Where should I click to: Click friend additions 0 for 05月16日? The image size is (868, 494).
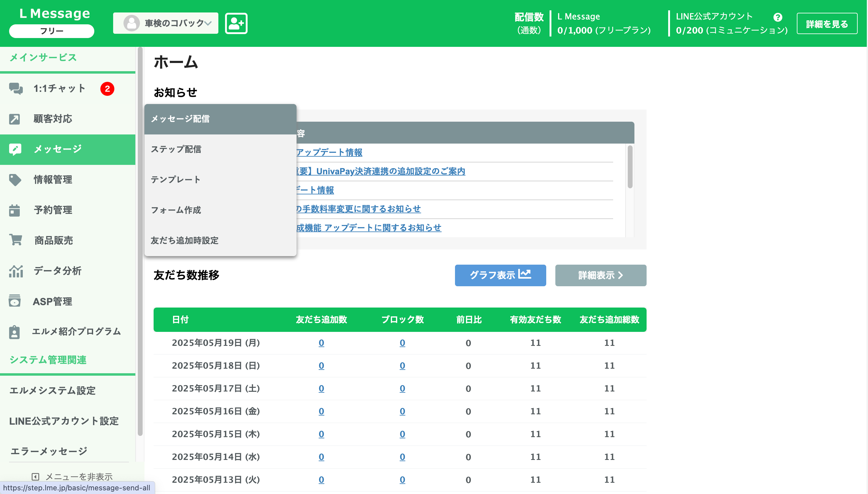coord(321,411)
